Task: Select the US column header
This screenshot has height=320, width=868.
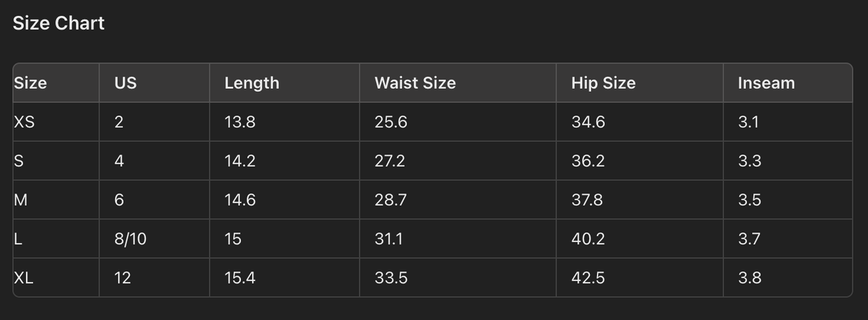Action: [x=126, y=83]
